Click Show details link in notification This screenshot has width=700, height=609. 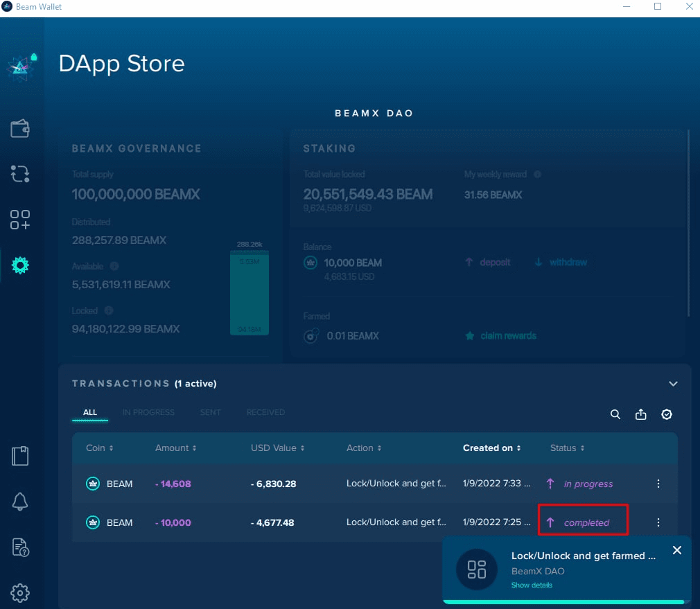coord(532,585)
